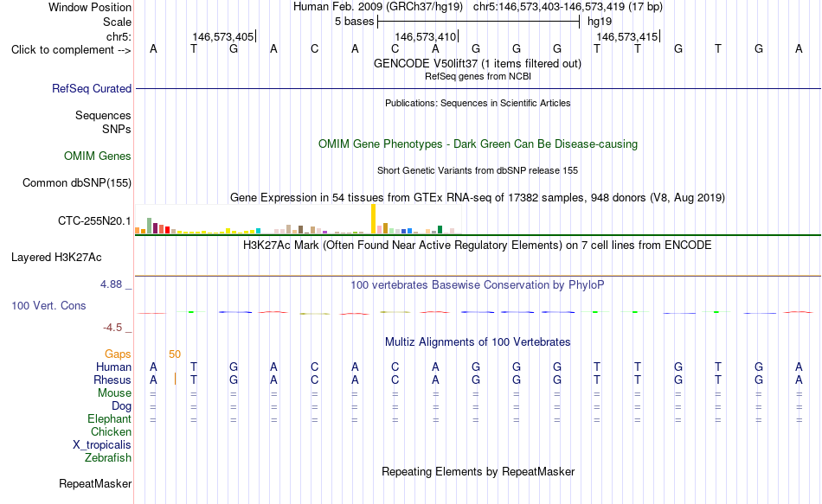Select the Rhesus species label

click(112, 380)
